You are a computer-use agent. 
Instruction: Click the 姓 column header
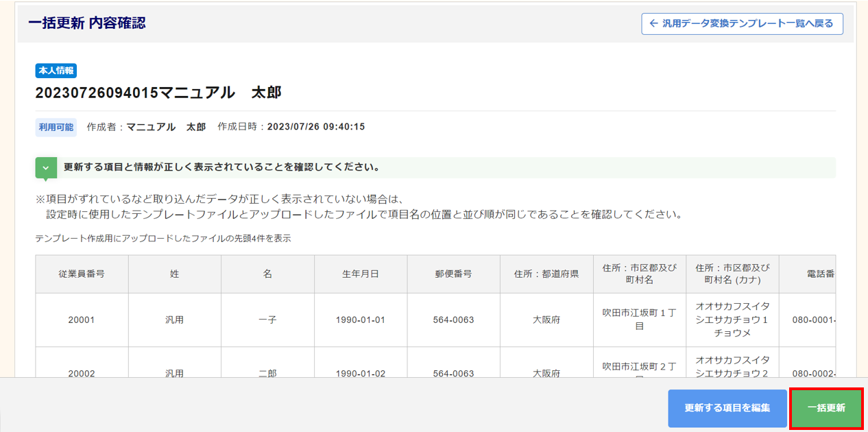click(x=175, y=274)
